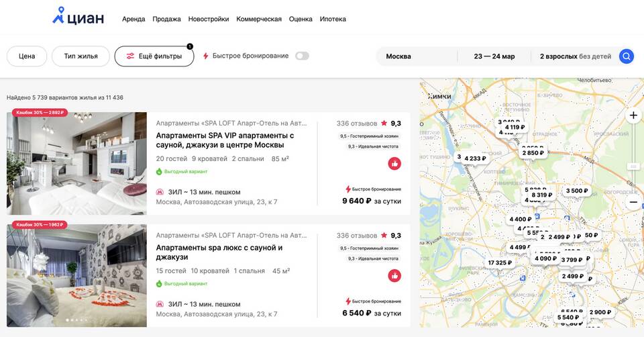Image resolution: width=644 pixels, height=337 pixels.
Task: Click metro icon beside ЗИЛ in first listing
Action: [160, 192]
